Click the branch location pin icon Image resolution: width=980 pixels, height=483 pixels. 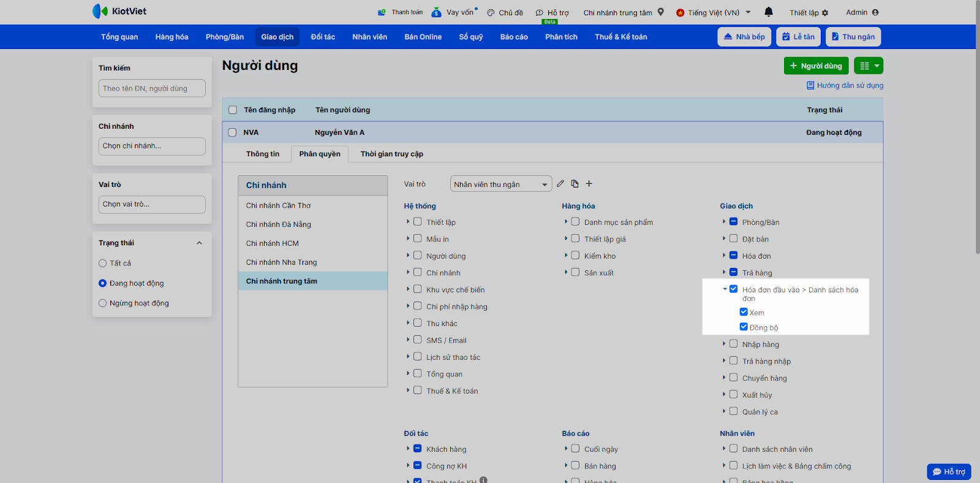(661, 12)
